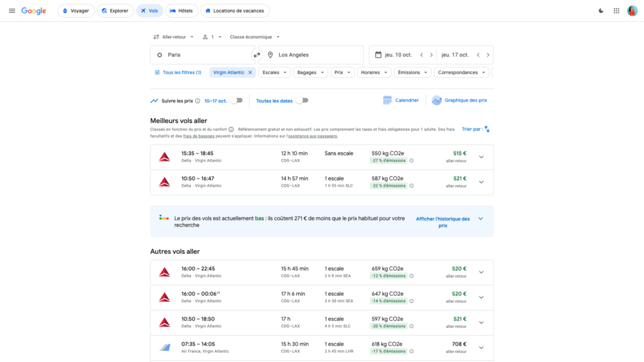The height and width of the screenshot is (362, 644).
Task: Expand the 16:00 – 22:45 flight details
Action: [481, 272]
